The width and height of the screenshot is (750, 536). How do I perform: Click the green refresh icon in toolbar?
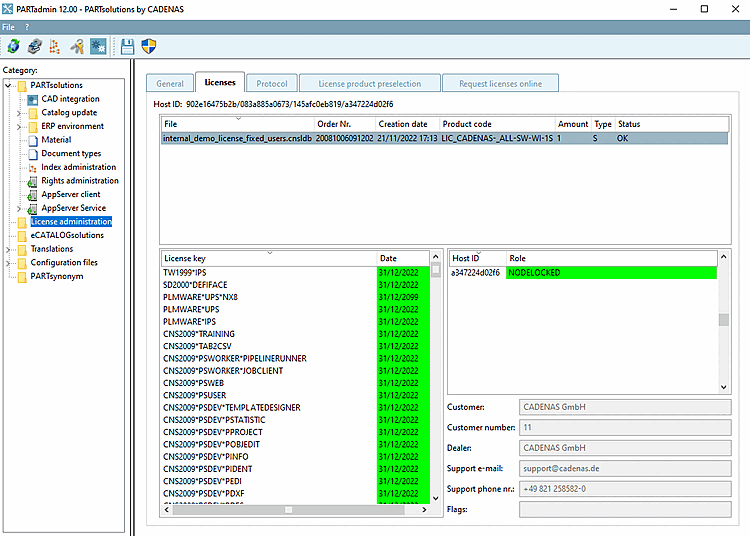(13, 46)
